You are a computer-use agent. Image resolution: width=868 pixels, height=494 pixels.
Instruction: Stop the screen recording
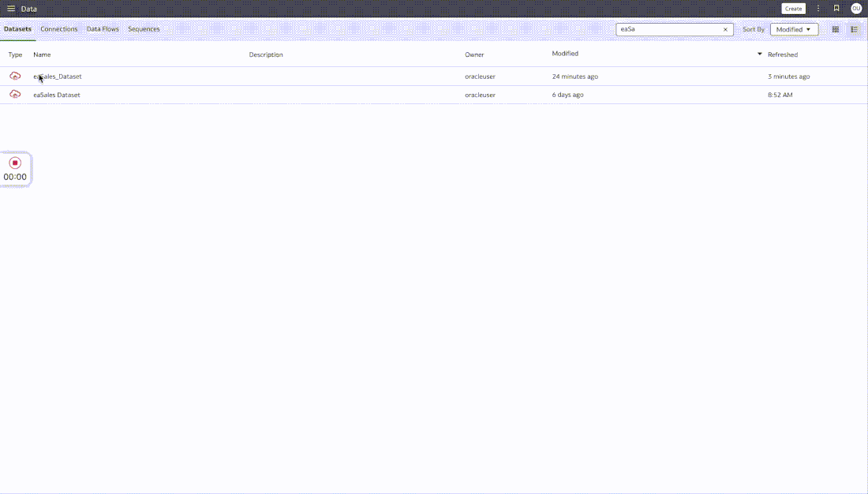point(15,163)
